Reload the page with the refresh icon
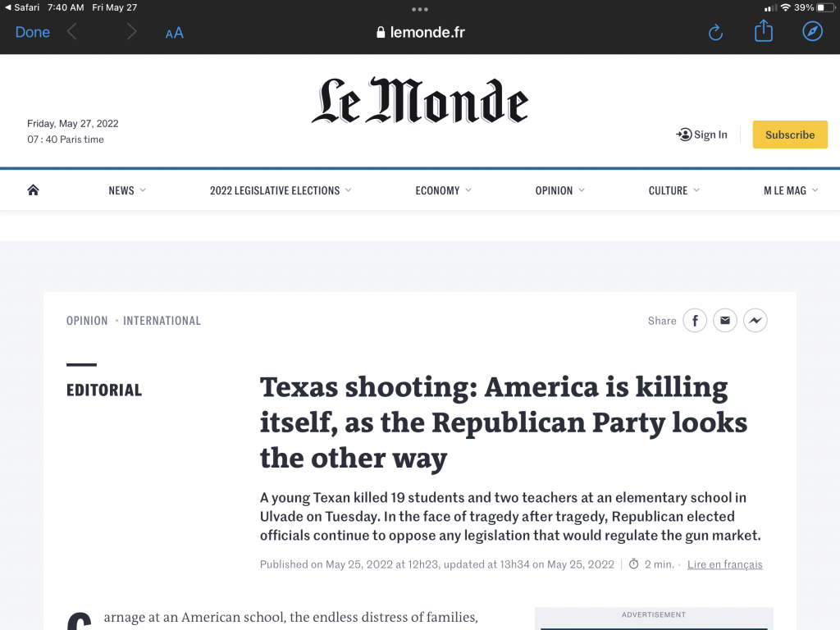Screen dimensions: 840x630 pos(715,33)
